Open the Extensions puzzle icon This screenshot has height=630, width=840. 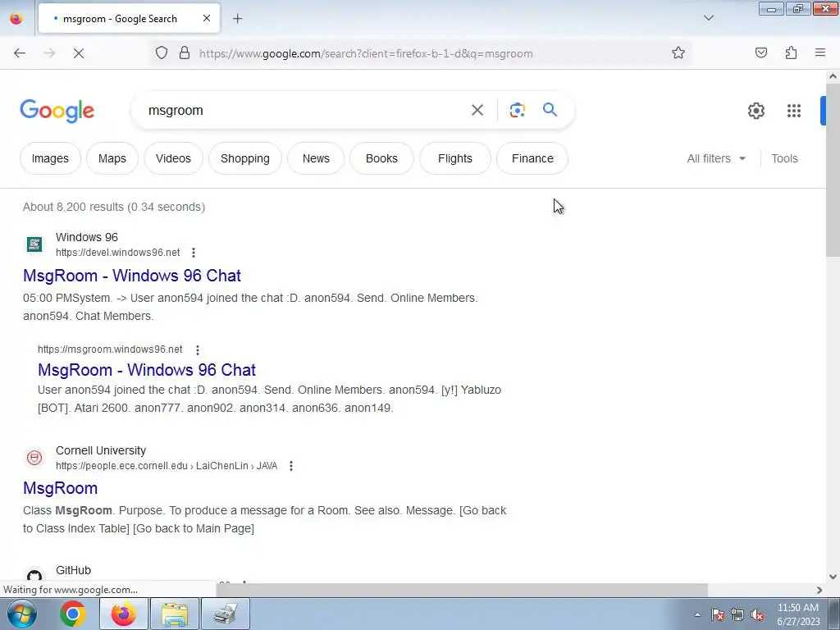click(791, 53)
